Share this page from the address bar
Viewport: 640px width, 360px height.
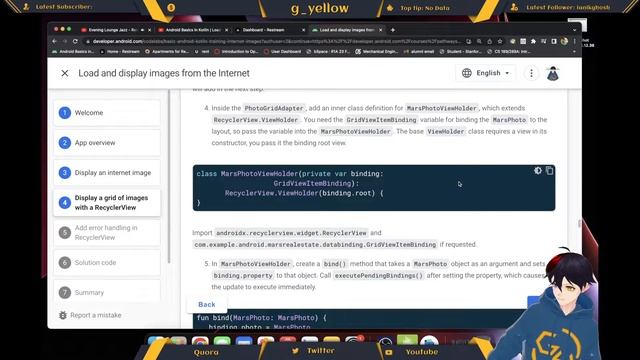click(489, 41)
